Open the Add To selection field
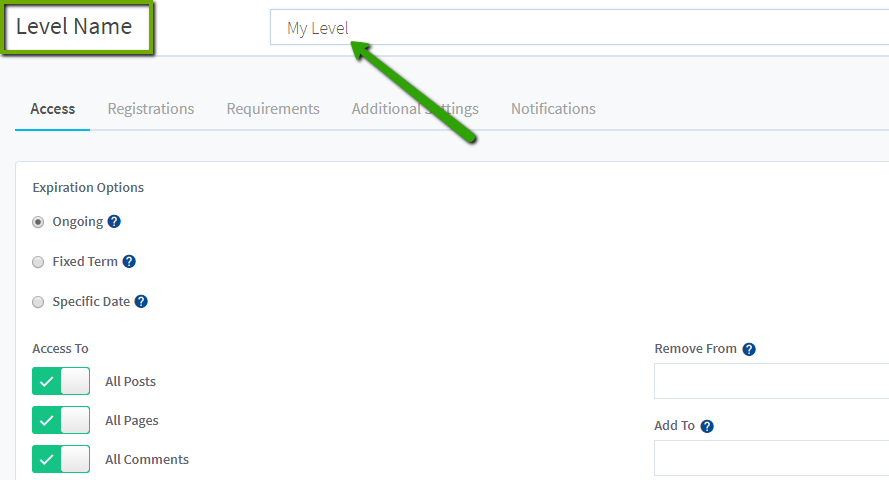This screenshot has height=480, width=889. 771,458
